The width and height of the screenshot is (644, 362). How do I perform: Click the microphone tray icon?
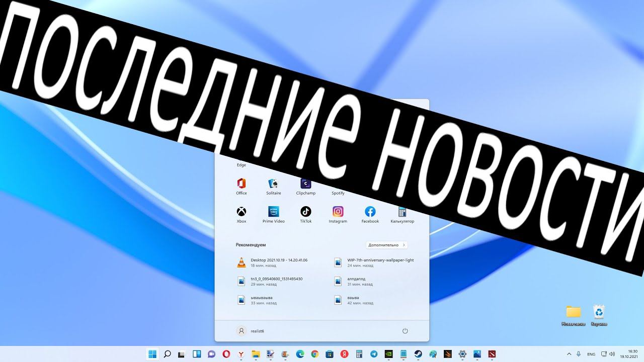pos(579,354)
